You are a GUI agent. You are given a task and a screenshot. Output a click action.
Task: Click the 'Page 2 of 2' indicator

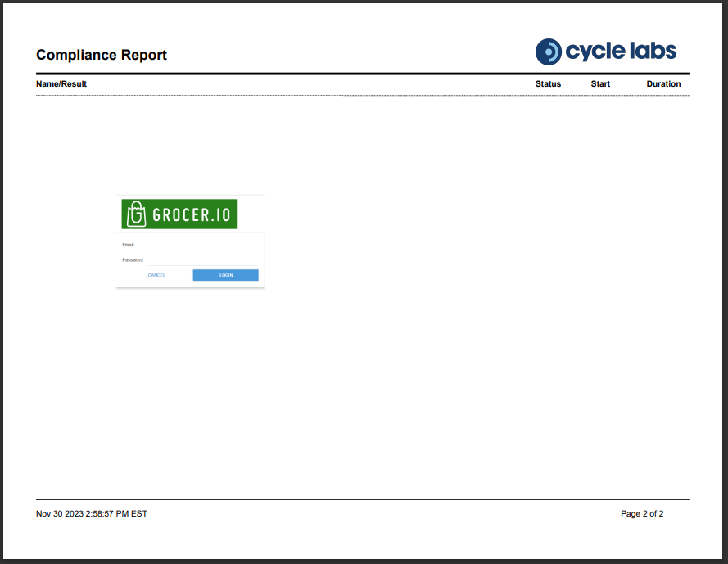point(642,514)
